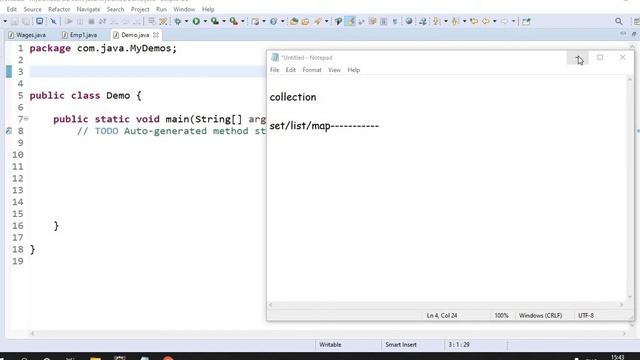Click the Open Task folder icon
The image size is (640, 360).
tap(305, 21)
